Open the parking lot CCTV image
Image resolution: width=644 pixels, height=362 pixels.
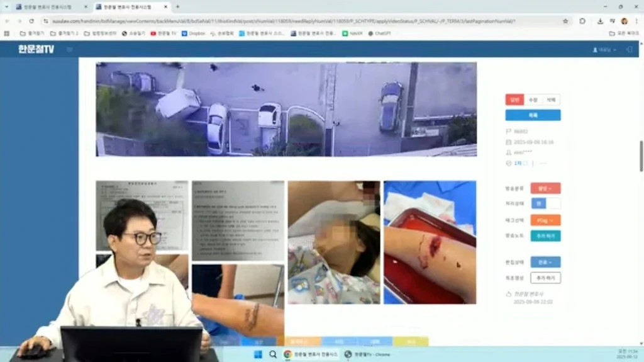[286, 110]
